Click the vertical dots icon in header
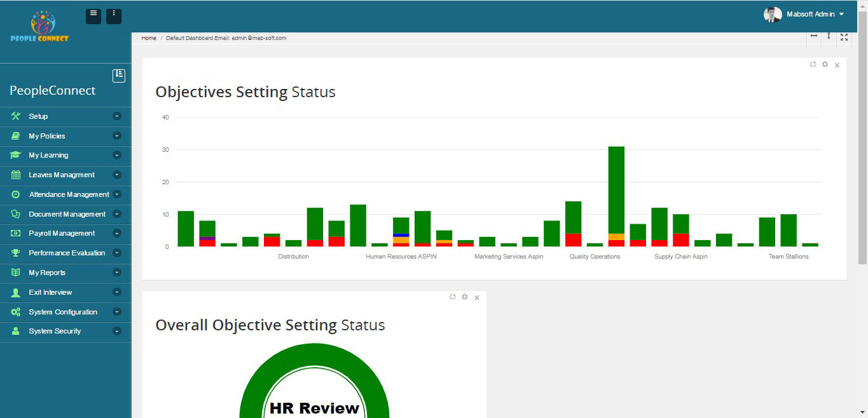This screenshot has height=418, width=868. pos(114,16)
